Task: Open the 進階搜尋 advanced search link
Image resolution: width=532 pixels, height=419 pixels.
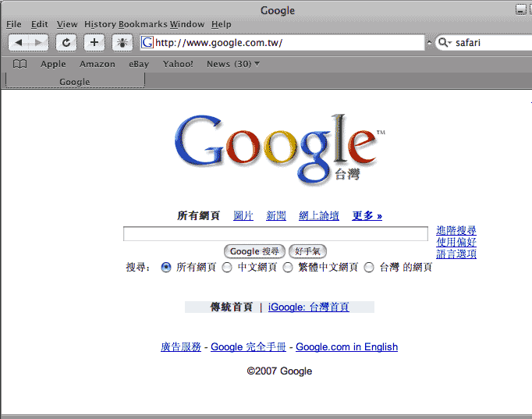Action: tap(456, 230)
